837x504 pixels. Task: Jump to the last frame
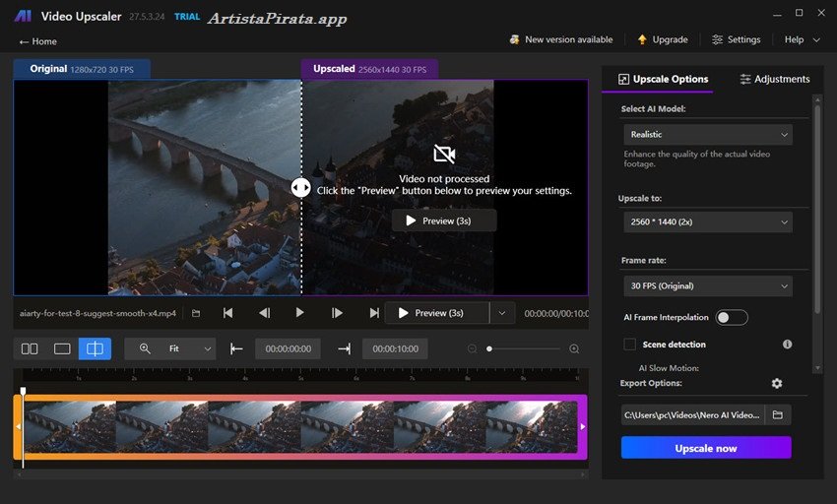[374, 313]
